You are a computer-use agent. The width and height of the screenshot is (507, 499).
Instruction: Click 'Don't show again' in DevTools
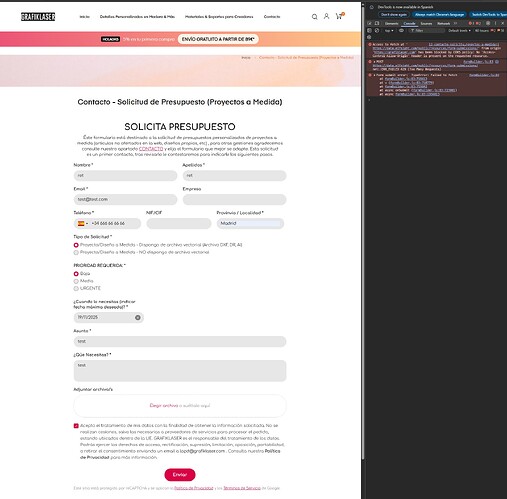(x=394, y=15)
